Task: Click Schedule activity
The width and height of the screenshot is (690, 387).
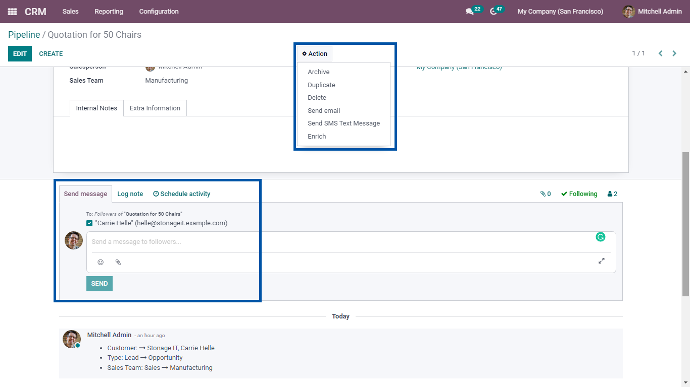Action: tap(182, 194)
